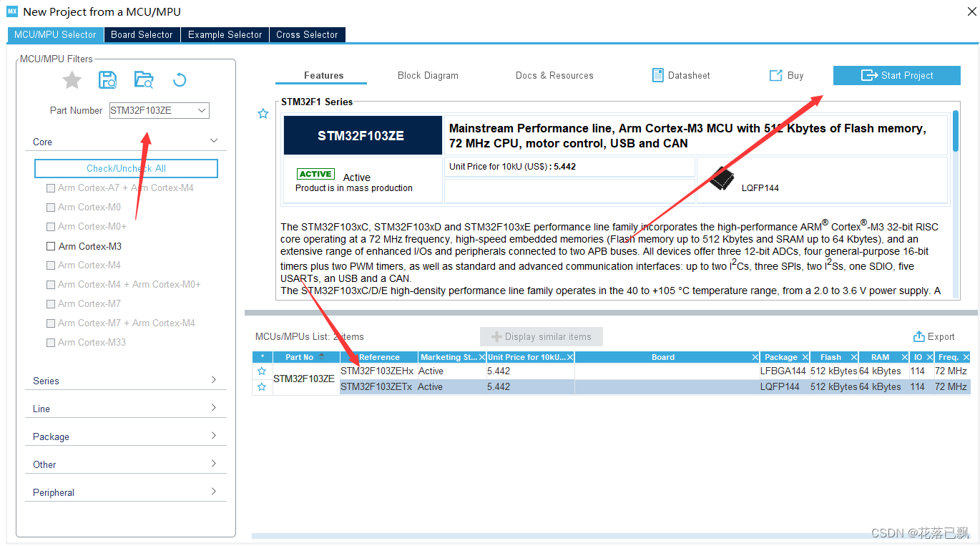Click Check/Uncheck All button
The image size is (980, 546).
(x=126, y=168)
